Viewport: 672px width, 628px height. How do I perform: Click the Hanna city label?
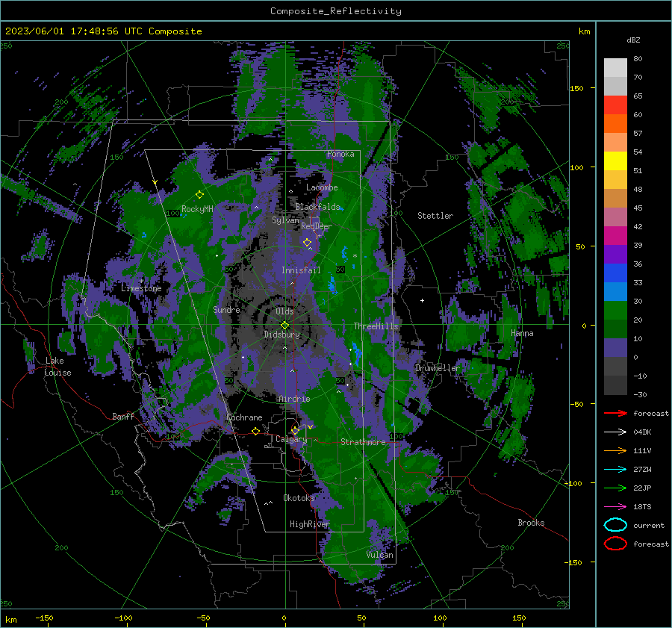click(522, 333)
